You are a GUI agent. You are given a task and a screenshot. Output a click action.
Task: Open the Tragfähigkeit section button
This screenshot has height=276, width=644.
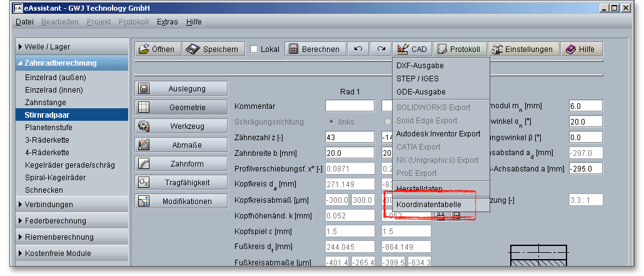point(179,182)
